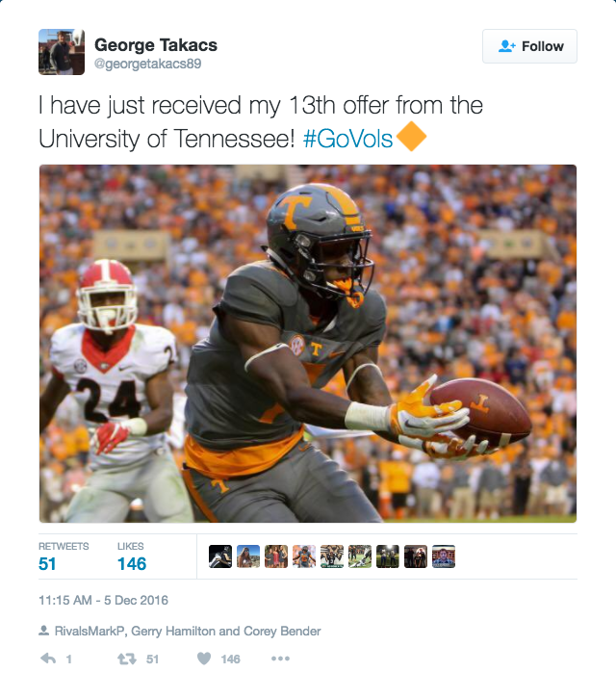Open George Takacs profile avatar
The image size is (616, 698).
point(62,52)
